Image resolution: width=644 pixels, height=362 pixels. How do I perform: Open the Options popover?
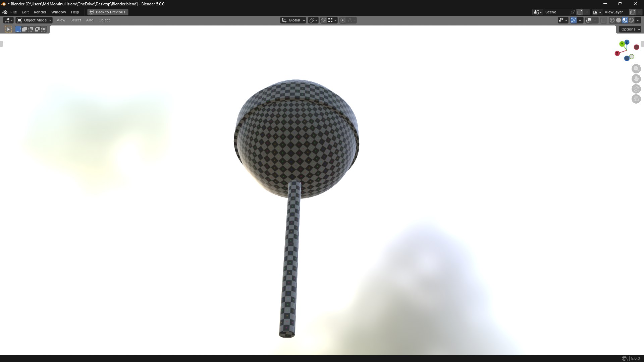[630, 29]
